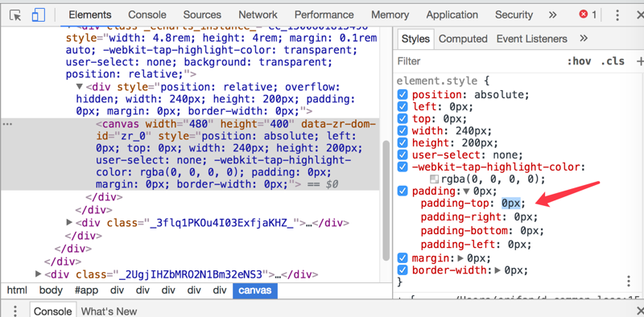Expand the _3flq1PKOu4I03ExfjaKHZ_ div node
The width and height of the screenshot is (644, 317).
(x=69, y=223)
